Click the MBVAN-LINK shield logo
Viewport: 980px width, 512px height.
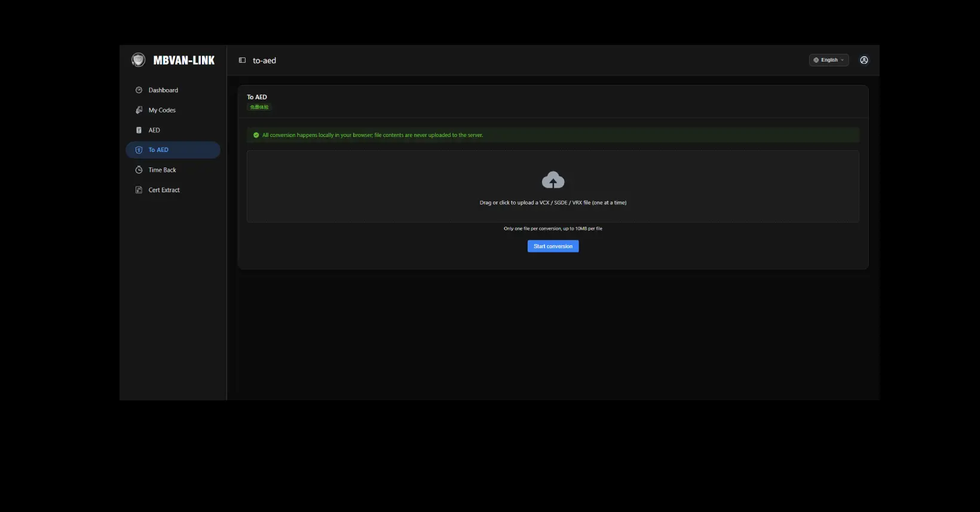pyautogui.click(x=138, y=60)
